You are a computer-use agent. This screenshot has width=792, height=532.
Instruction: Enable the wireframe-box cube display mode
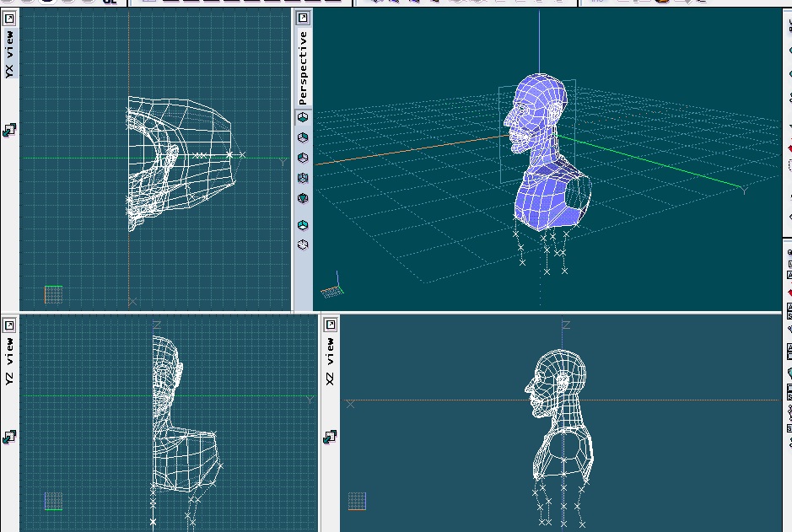coord(303,178)
